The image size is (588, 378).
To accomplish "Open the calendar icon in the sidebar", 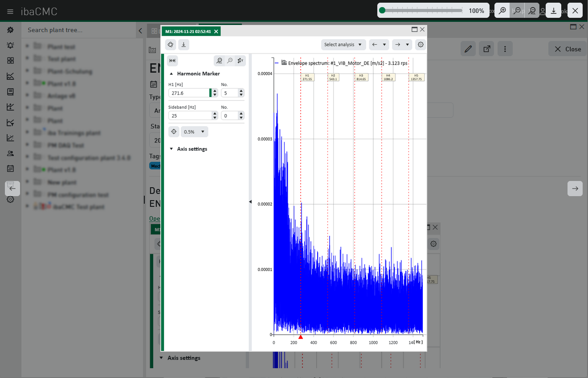I will (x=10, y=168).
